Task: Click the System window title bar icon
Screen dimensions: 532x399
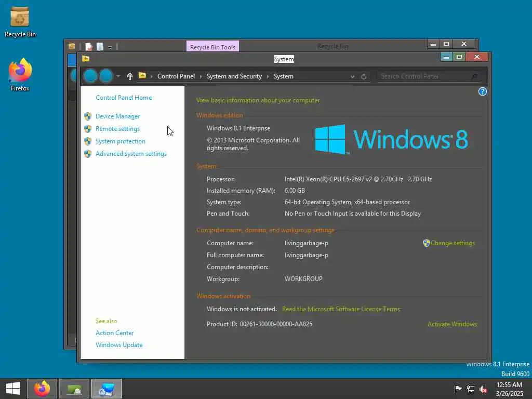Action: (x=86, y=59)
